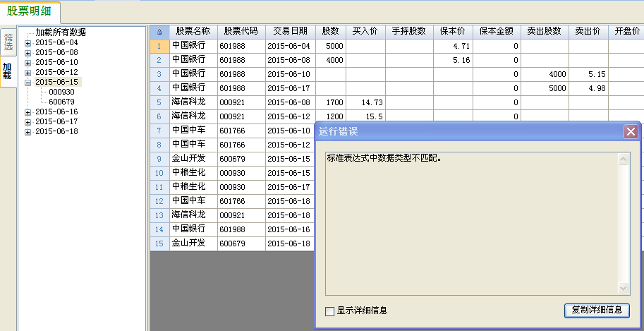Click 股数 cell value 1200
The image size is (644, 331).
331,116
